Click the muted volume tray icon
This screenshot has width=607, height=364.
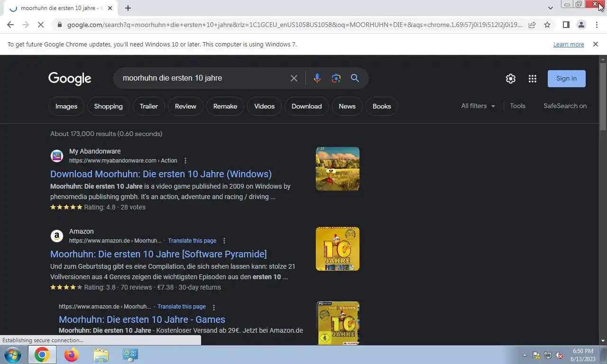[559, 355]
